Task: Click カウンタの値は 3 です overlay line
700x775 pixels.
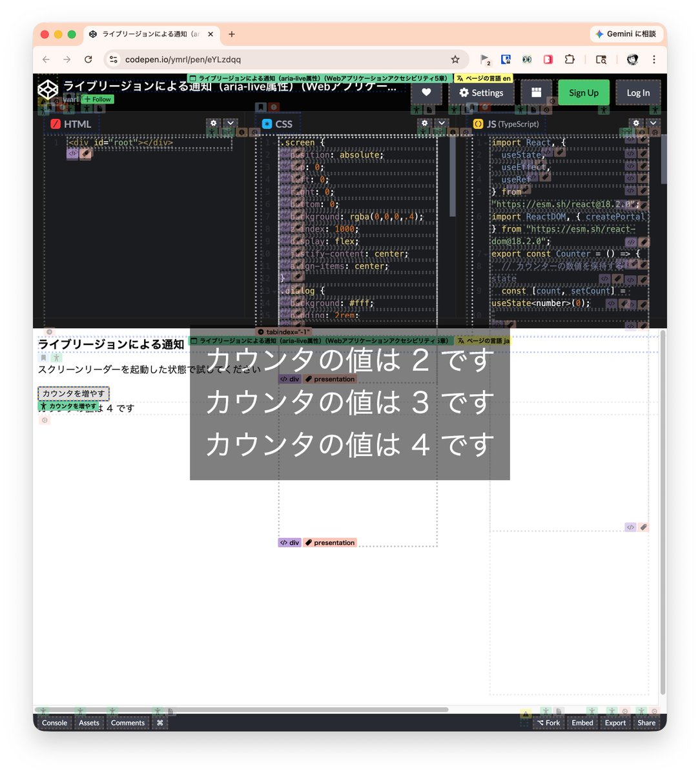Action: tap(350, 402)
